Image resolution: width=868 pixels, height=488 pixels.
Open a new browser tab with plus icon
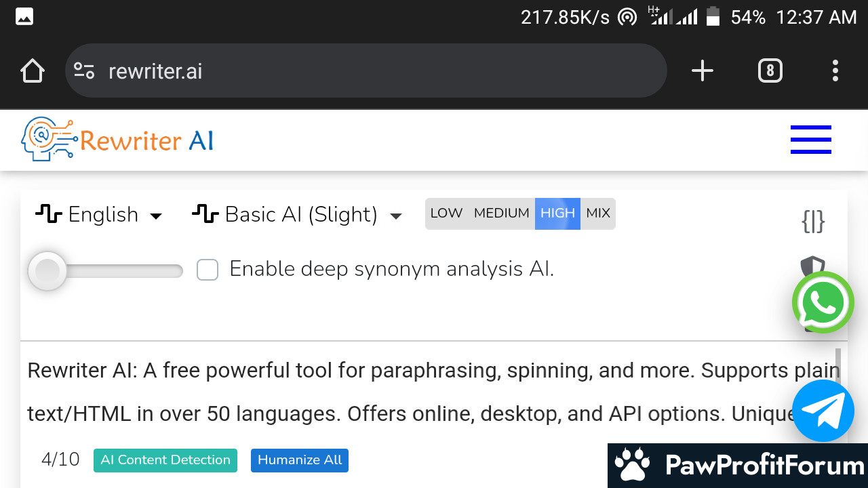click(x=703, y=70)
